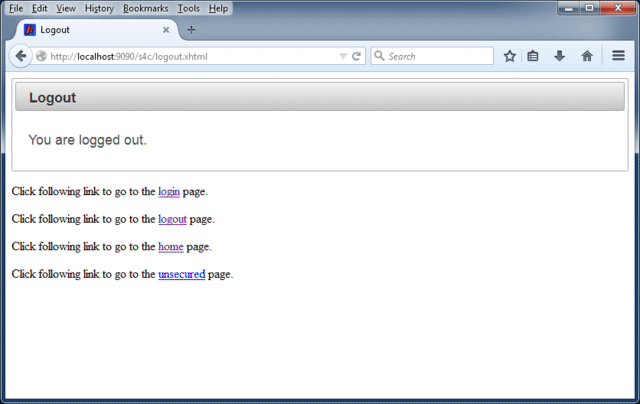
Task: Open the File menu
Action: 16,8
